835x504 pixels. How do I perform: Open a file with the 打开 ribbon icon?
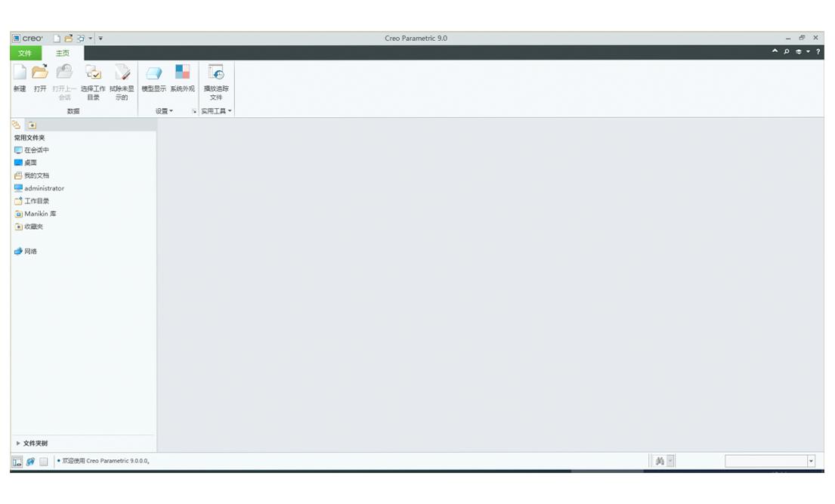(39, 73)
